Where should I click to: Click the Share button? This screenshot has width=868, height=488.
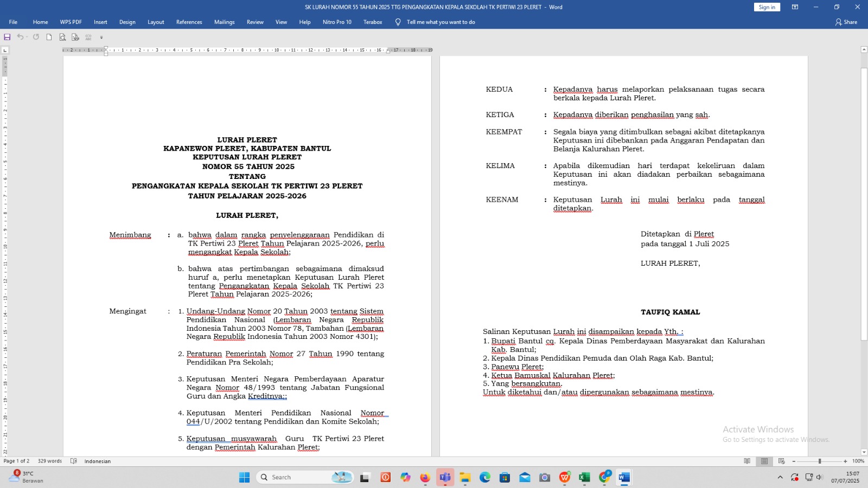click(846, 22)
